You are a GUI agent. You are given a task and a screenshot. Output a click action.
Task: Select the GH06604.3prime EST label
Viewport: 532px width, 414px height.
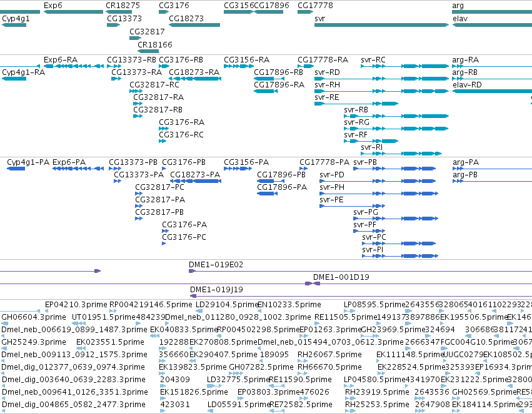(34, 317)
